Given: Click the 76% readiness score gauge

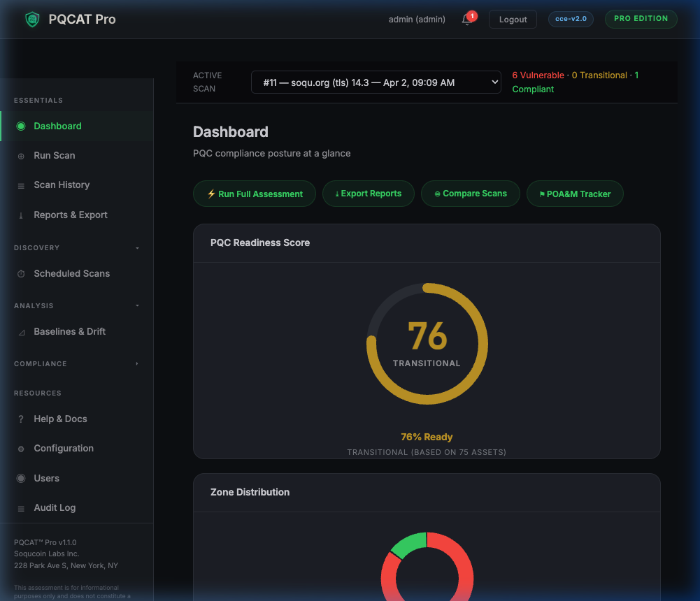Looking at the screenshot, I should [427, 342].
